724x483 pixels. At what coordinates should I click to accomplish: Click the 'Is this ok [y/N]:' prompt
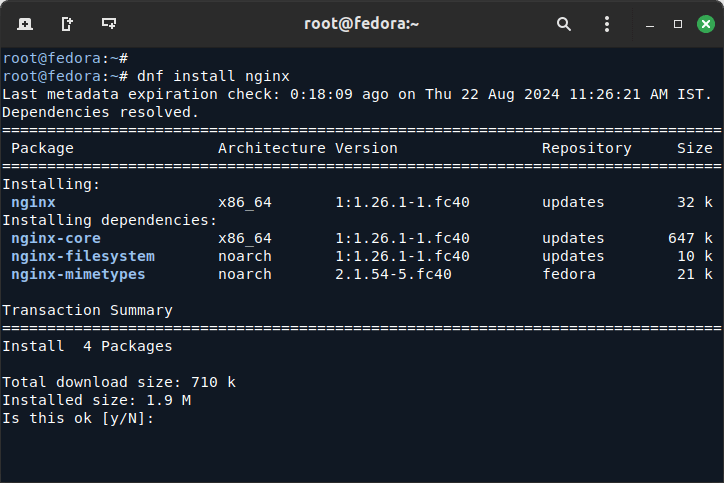[78, 418]
